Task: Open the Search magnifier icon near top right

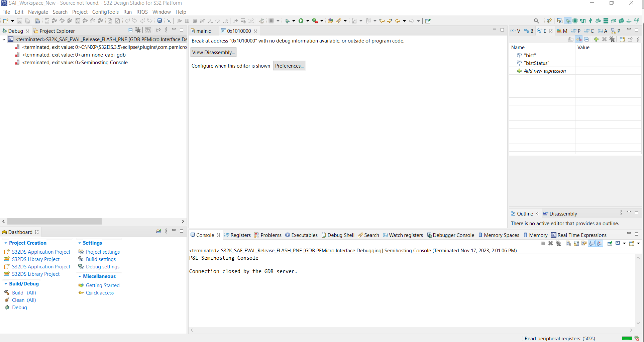Action: (536, 20)
